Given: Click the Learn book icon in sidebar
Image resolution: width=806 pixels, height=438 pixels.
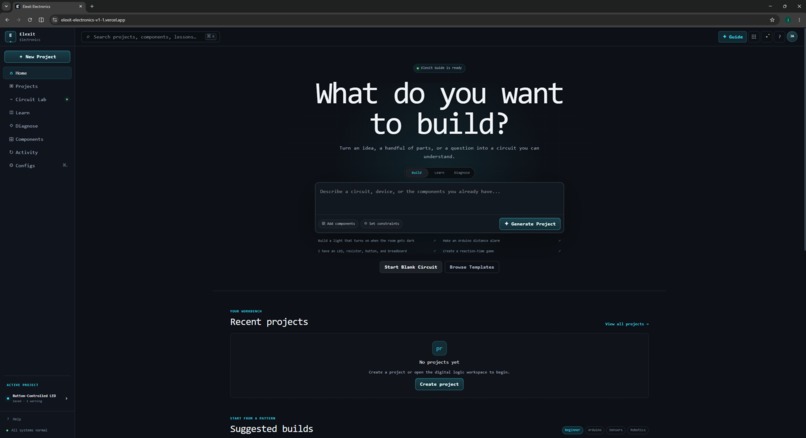Looking at the screenshot, I should coord(11,113).
